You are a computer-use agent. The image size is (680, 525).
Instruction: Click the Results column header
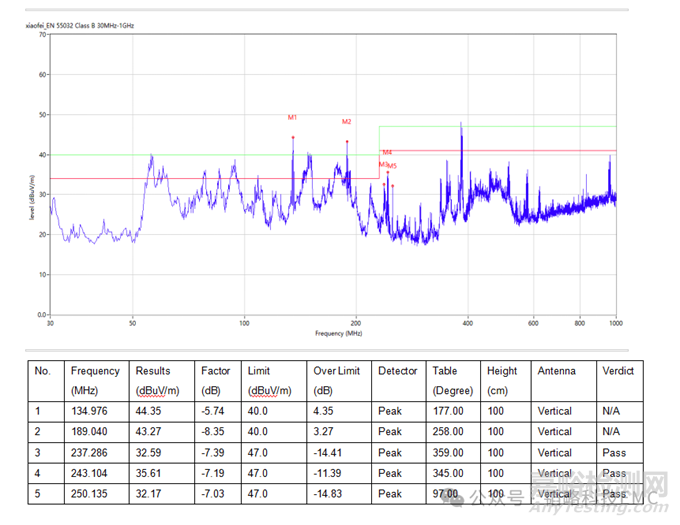point(153,371)
